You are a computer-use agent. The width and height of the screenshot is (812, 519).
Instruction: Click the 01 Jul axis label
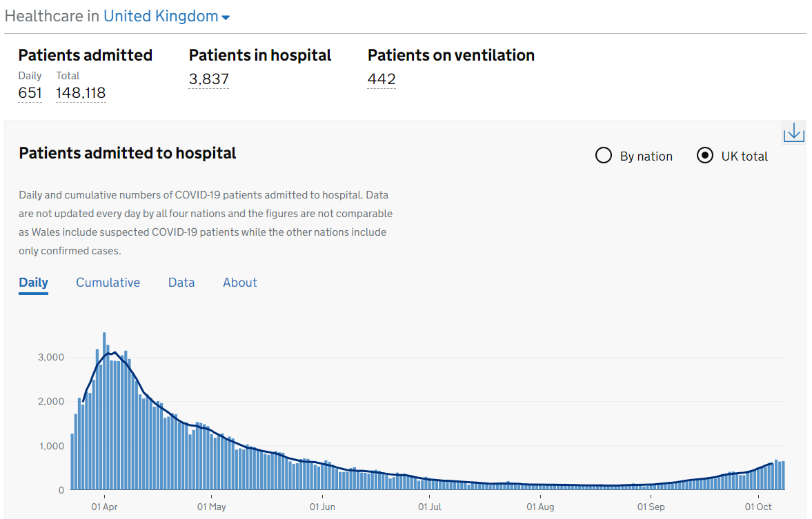click(x=430, y=507)
